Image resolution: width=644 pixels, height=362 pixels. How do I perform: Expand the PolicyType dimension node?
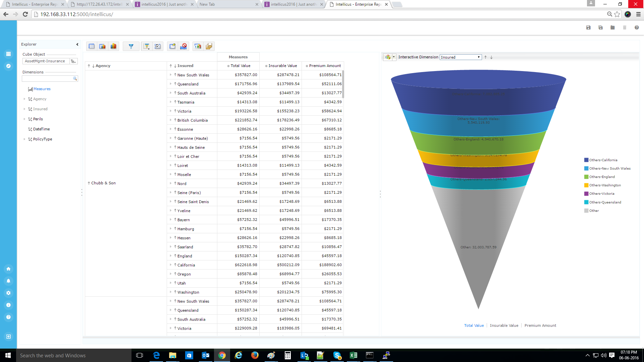(x=24, y=139)
